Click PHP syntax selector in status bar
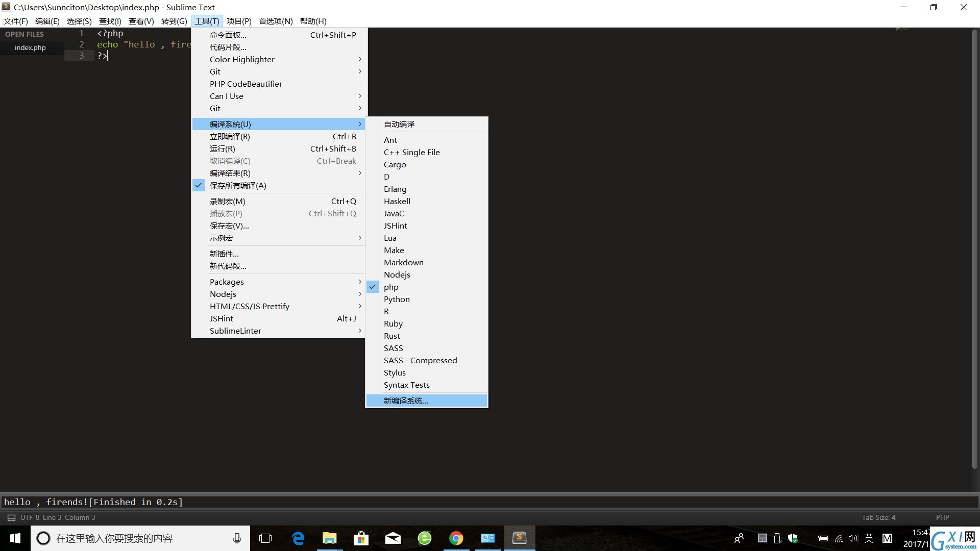This screenshot has width=980, height=551. pyautogui.click(x=942, y=517)
